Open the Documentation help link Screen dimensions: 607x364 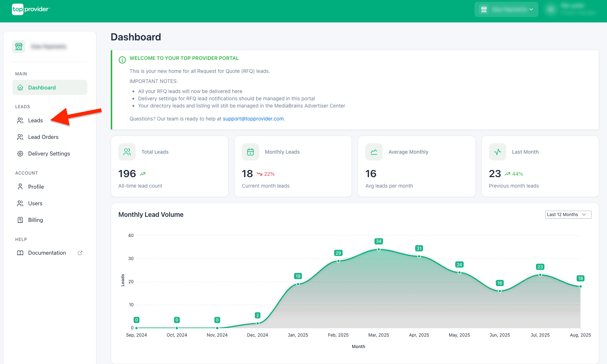click(x=47, y=253)
